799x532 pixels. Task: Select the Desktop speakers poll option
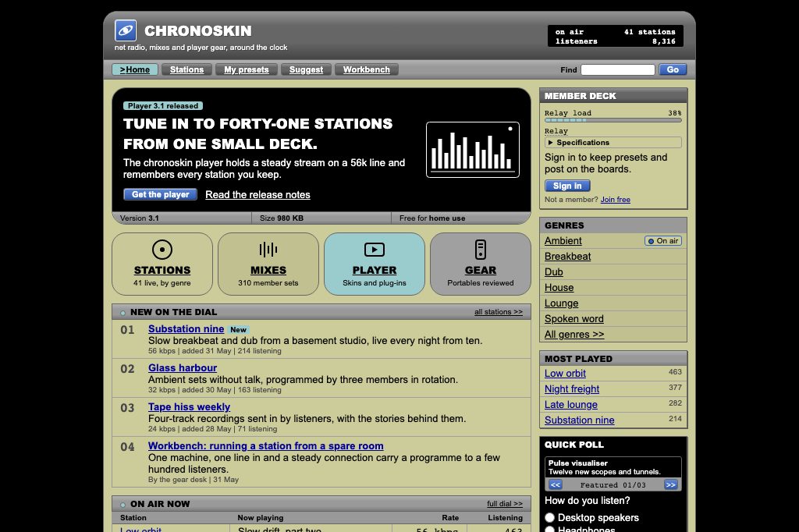(550, 517)
